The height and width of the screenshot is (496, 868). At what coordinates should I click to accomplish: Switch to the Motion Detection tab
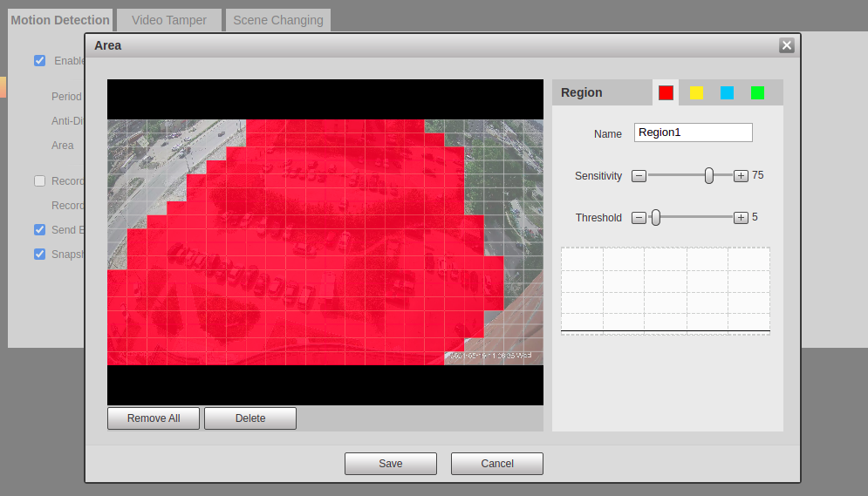coord(60,20)
